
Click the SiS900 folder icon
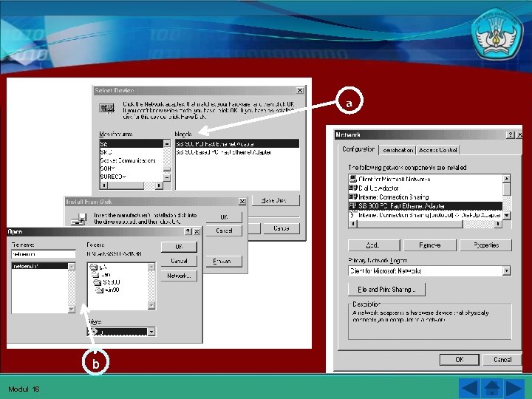pyautogui.click(x=98, y=282)
